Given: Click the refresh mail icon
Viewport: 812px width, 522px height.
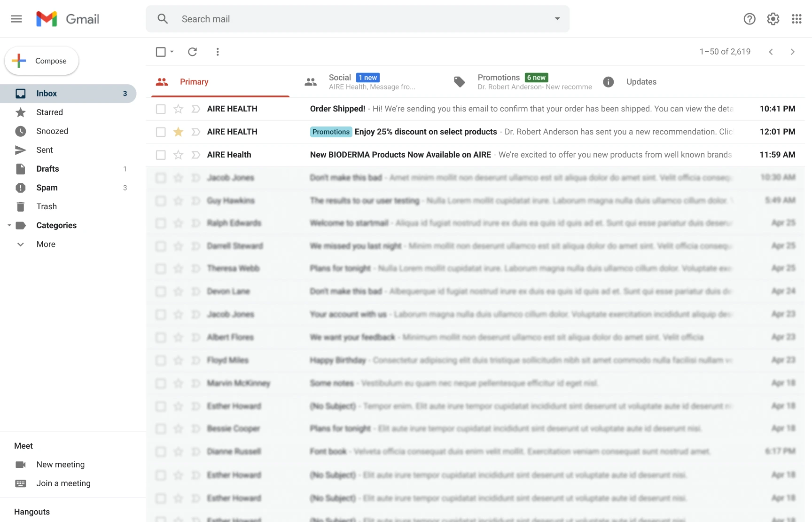Looking at the screenshot, I should (x=192, y=52).
